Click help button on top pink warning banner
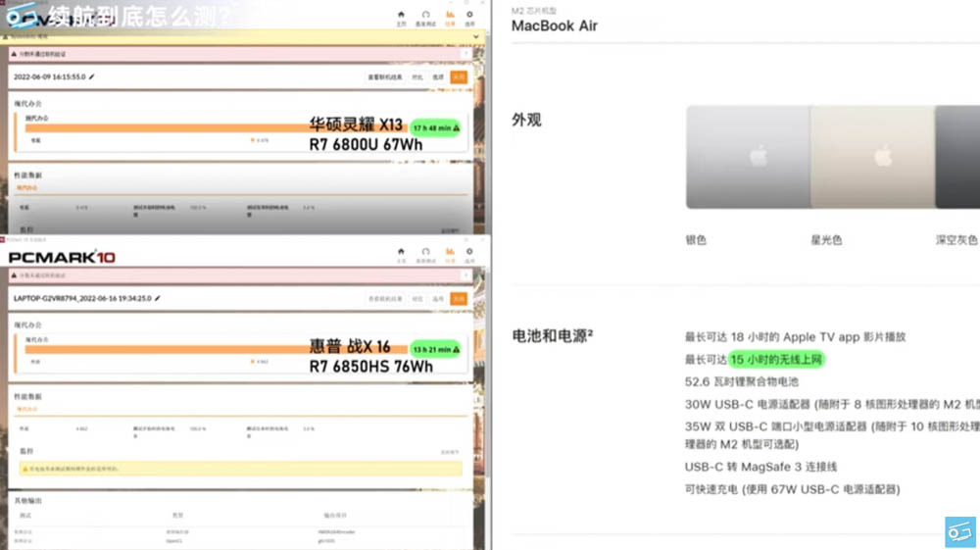The height and width of the screenshot is (550, 980). click(x=465, y=54)
